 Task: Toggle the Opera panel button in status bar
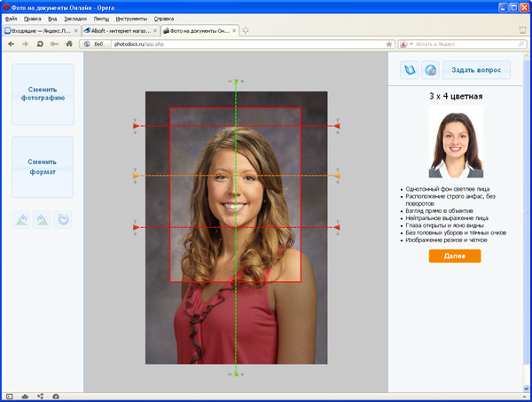(9, 395)
